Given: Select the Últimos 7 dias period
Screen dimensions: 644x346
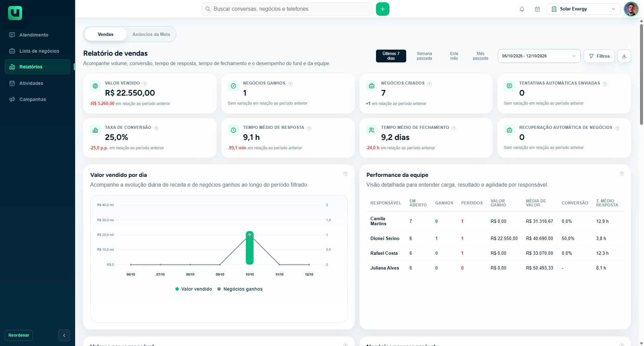Looking at the screenshot, I should [x=391, y=56].
